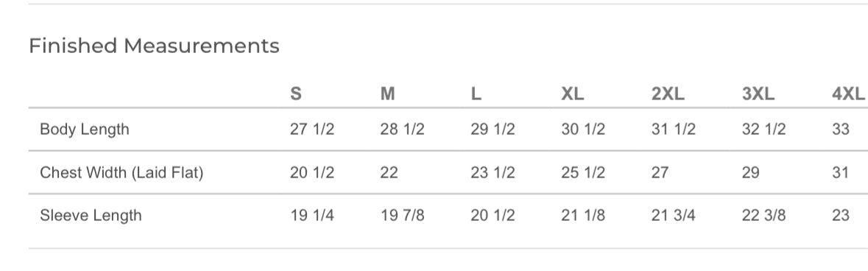Click Body Length value 30 1/2
Screen dimensions: 868x271
tap(584, 130)
